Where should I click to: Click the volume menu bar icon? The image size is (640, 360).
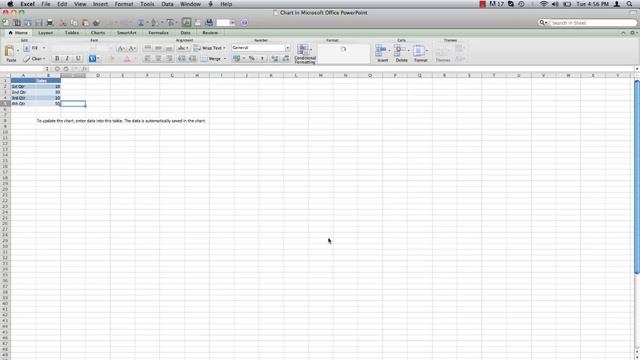pos(555,4)
